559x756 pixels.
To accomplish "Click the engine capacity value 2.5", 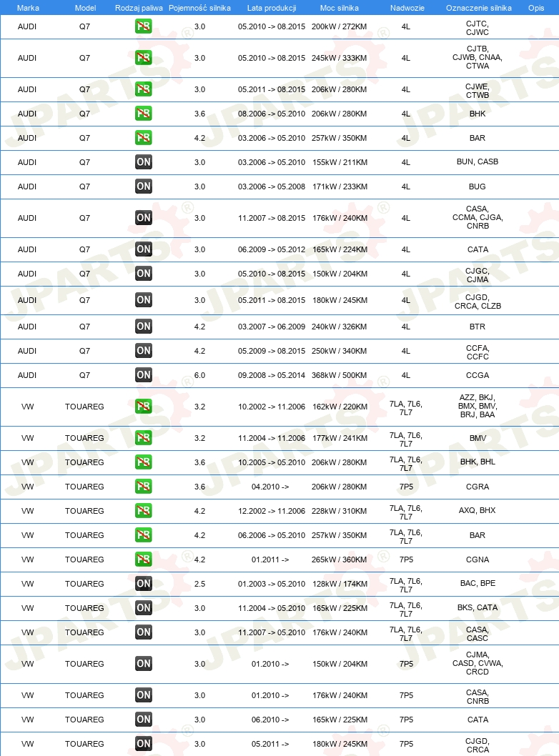I will tap(199, 584).
